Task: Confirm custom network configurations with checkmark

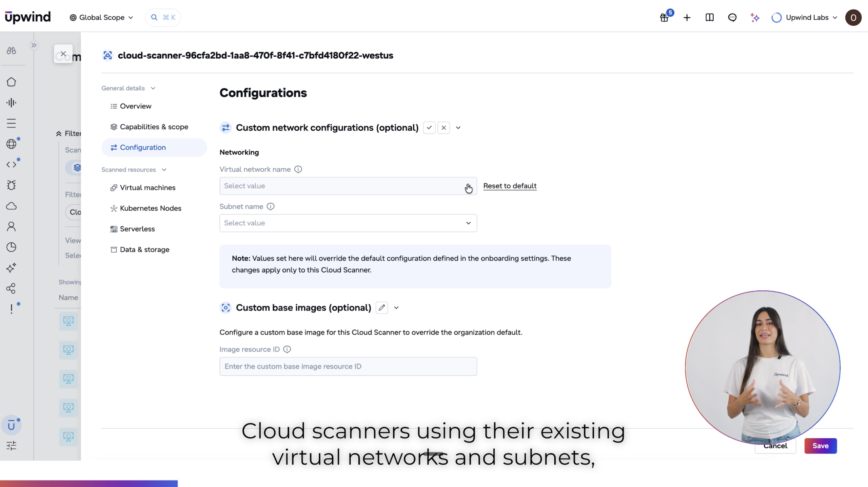Action: [x=429, y=128]
